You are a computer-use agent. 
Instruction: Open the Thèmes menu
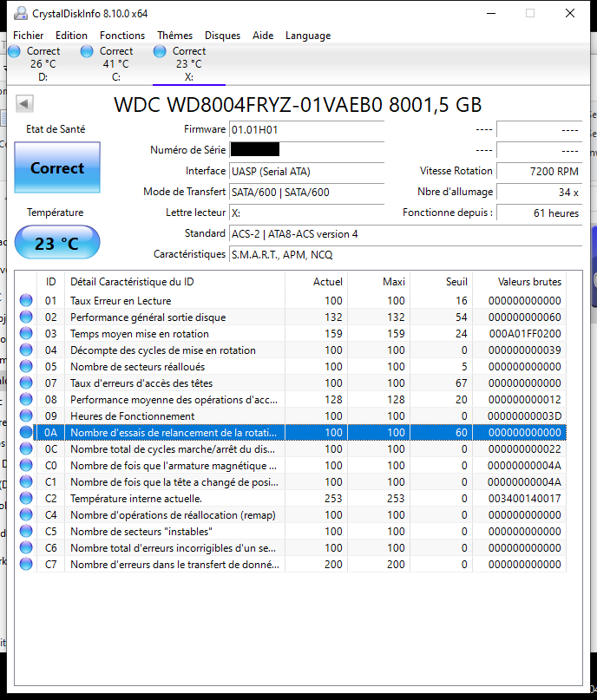point(174,36)
